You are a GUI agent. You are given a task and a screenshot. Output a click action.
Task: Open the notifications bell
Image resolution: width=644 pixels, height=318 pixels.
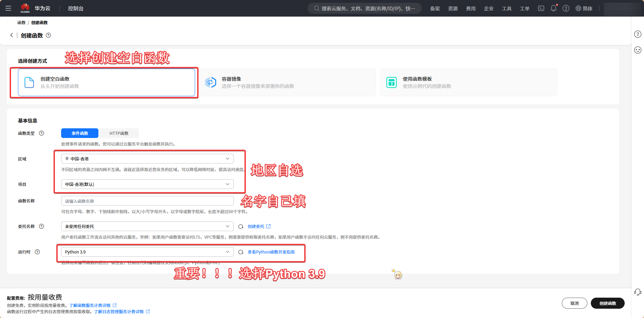(x=554, y=8)
